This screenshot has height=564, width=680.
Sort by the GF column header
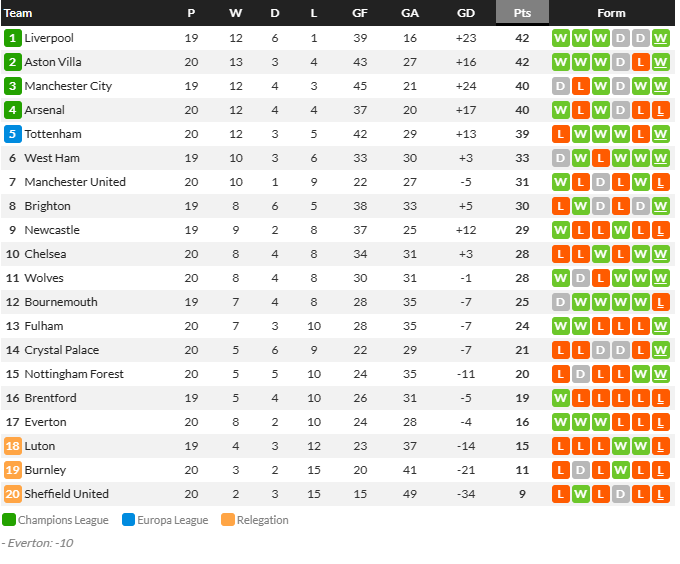360,13
